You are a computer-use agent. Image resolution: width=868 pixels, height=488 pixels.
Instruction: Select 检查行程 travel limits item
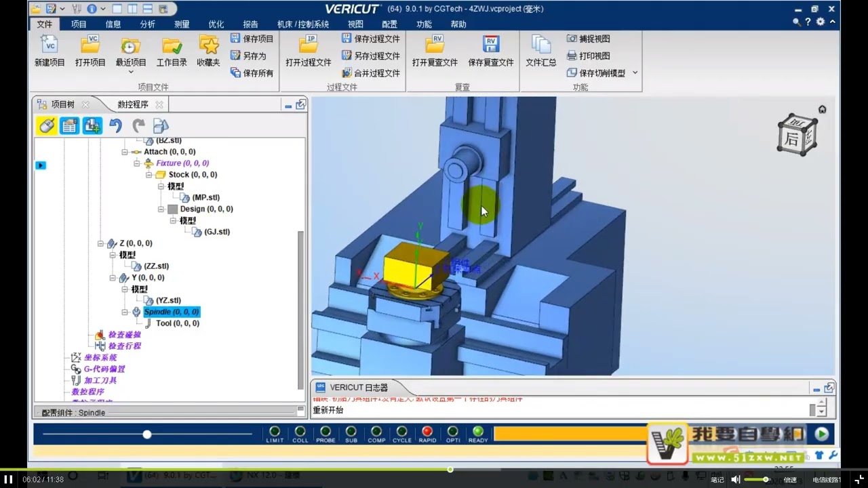124,346
